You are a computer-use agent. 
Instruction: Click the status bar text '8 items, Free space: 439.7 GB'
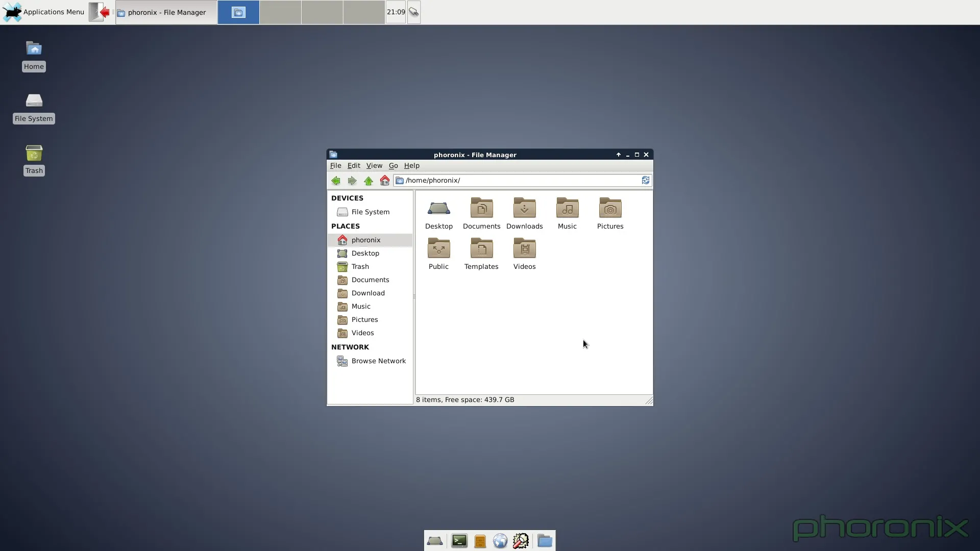[x=465, y=399]
